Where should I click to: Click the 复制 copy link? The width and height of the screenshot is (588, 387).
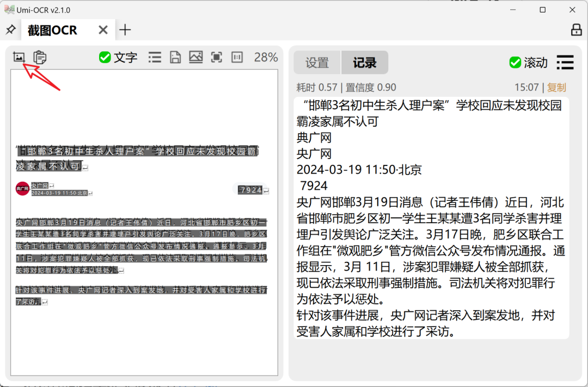coord(556,88)
